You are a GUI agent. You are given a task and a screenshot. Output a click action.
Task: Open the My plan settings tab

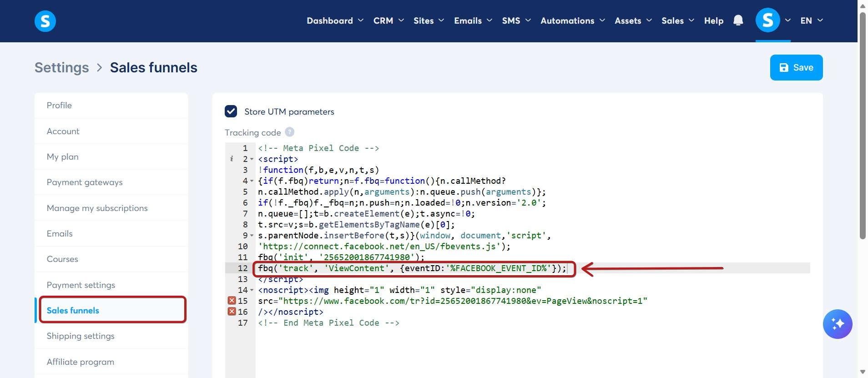[x=111, y=156]
